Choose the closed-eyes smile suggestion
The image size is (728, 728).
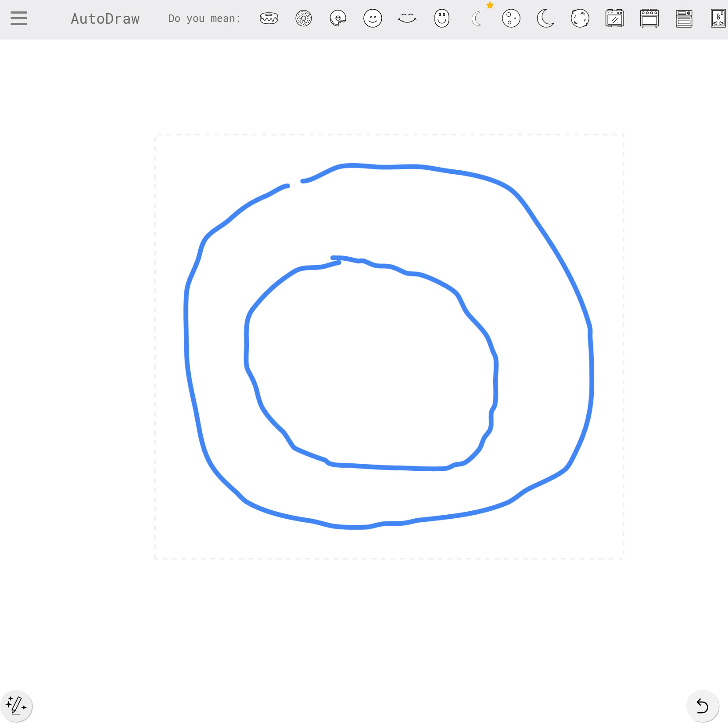[x=407, y=18]
